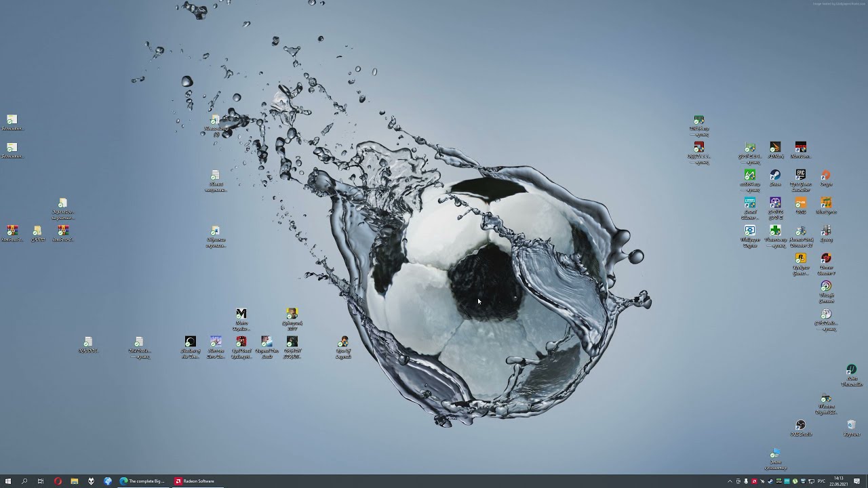Image resolution: width=868 pixels, height=488 pixels.
Task: Select the Death Stranding shortcut
Action: click(x=292, y=347)
